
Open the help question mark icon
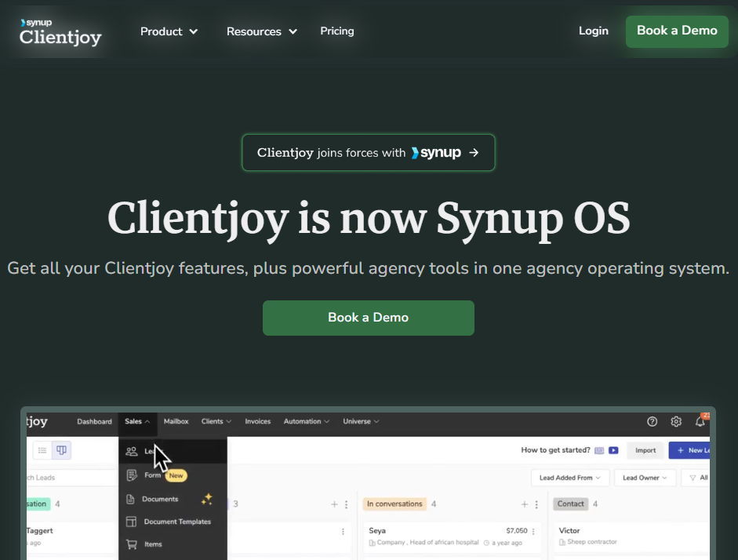click(652, 422)
